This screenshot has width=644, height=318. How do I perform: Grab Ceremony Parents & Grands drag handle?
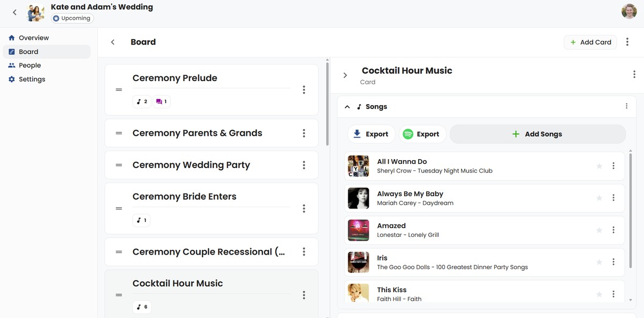click(119, 133)
